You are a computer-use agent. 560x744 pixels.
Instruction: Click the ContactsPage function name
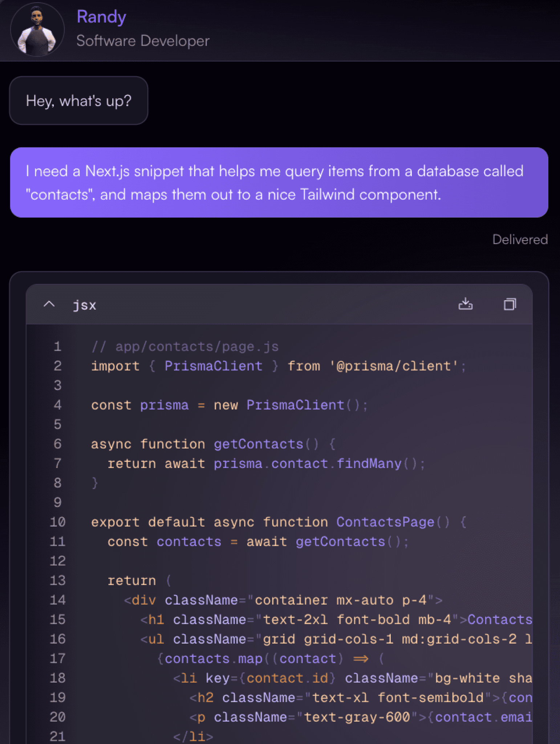[x=385, y=522]
